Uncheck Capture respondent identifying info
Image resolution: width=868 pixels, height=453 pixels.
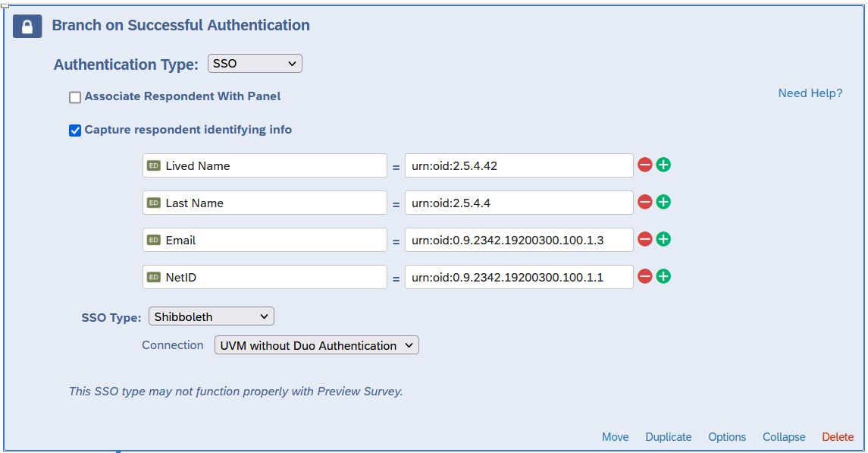pyautogui.click(x=75, y=131)
